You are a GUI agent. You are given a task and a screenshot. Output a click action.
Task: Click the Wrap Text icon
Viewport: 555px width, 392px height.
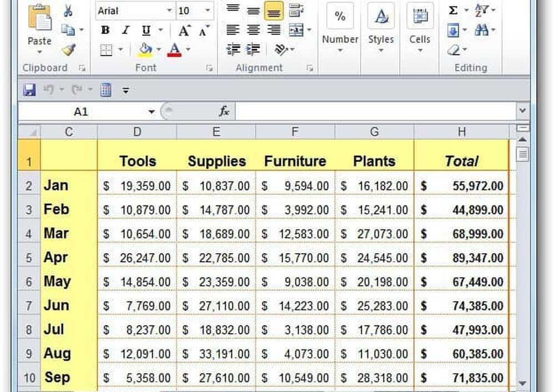pos(296,11)
